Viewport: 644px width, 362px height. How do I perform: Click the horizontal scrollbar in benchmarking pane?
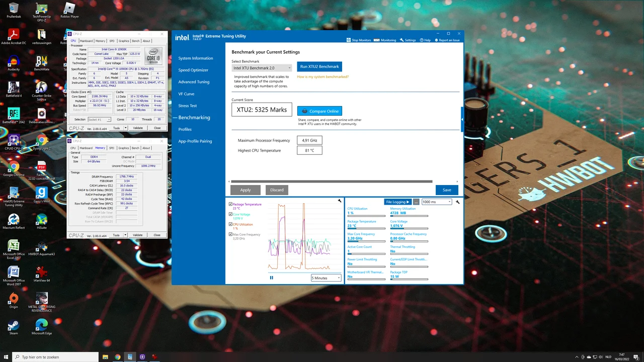coord(332,182)
